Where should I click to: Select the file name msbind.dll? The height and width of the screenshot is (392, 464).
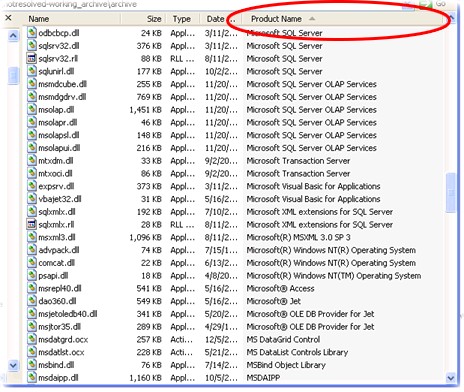pyautogui.click(x=56, y=365)
